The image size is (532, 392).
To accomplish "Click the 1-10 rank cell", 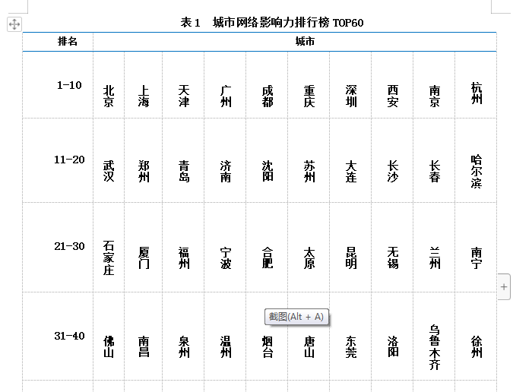I will pyautogui.click(x=69, y=85).
